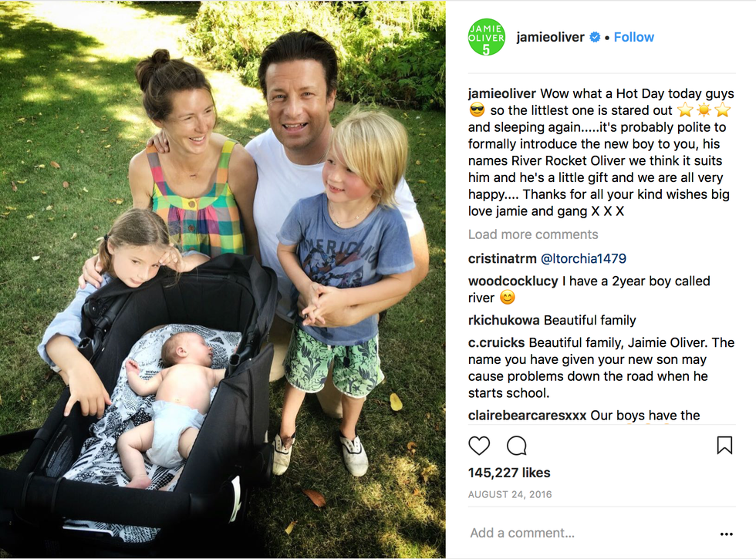The image size is (756, 559).
Task: Open the Jamie Oliver profile avatar
Action: click(x=486, y=37)
